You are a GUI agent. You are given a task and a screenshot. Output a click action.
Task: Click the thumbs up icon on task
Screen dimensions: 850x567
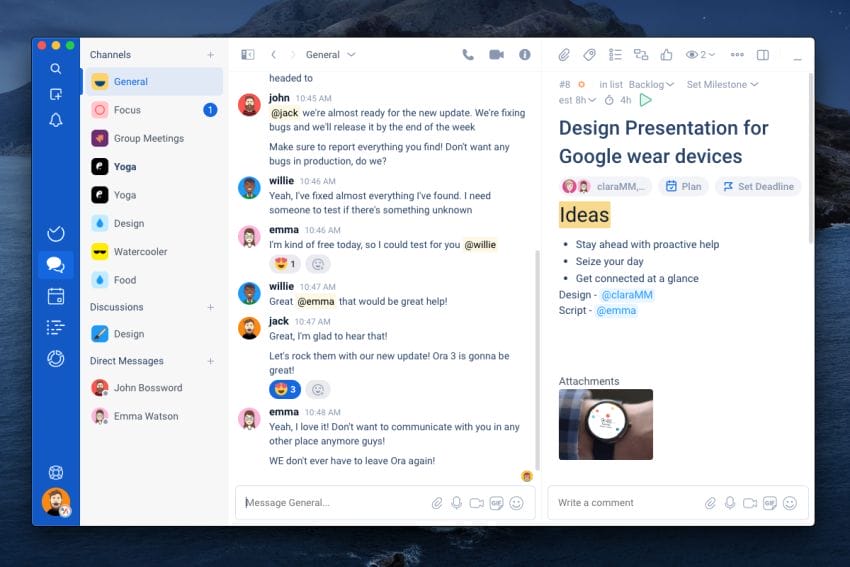pos(667,55)
